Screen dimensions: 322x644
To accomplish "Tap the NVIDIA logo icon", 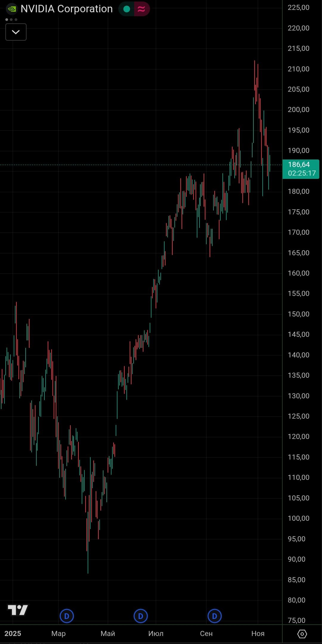I will 12,9.
